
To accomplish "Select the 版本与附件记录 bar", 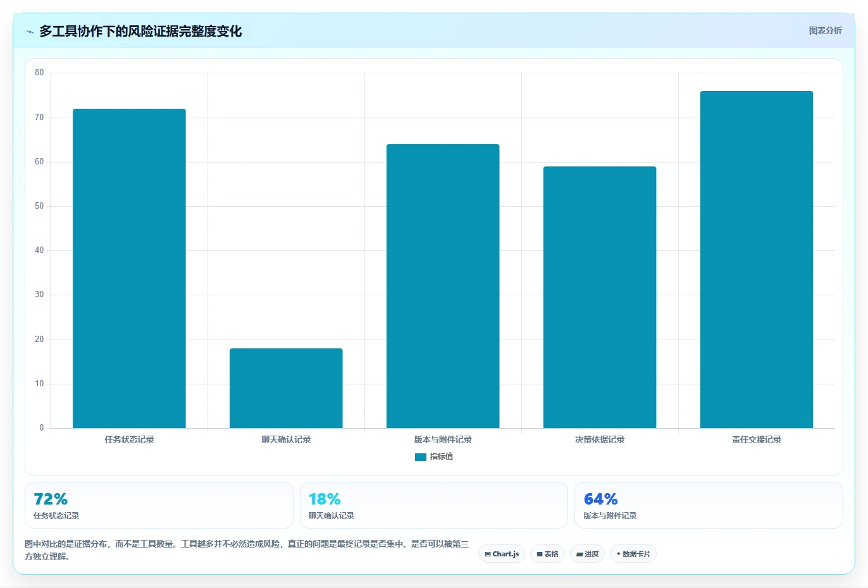I will coord(443,286).
